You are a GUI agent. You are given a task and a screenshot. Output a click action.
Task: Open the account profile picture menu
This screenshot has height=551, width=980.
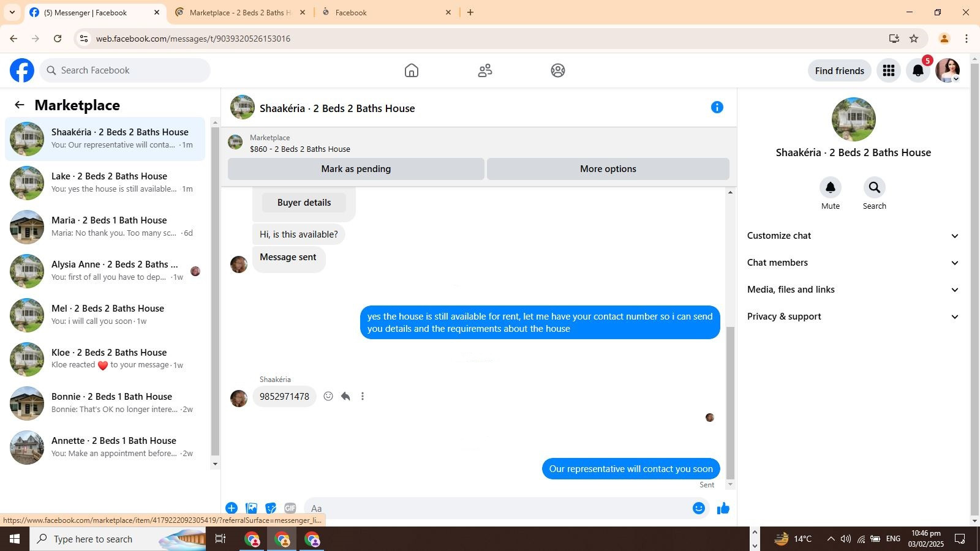point(948,70)
